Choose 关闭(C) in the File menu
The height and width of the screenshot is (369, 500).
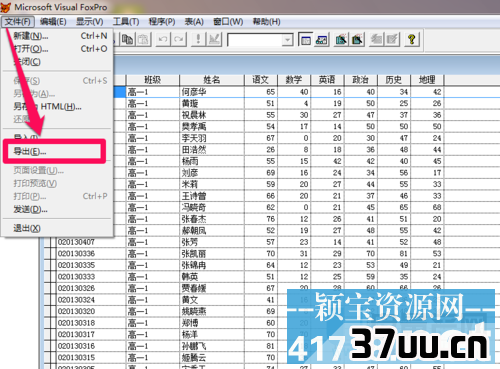(x=57, y=62)
